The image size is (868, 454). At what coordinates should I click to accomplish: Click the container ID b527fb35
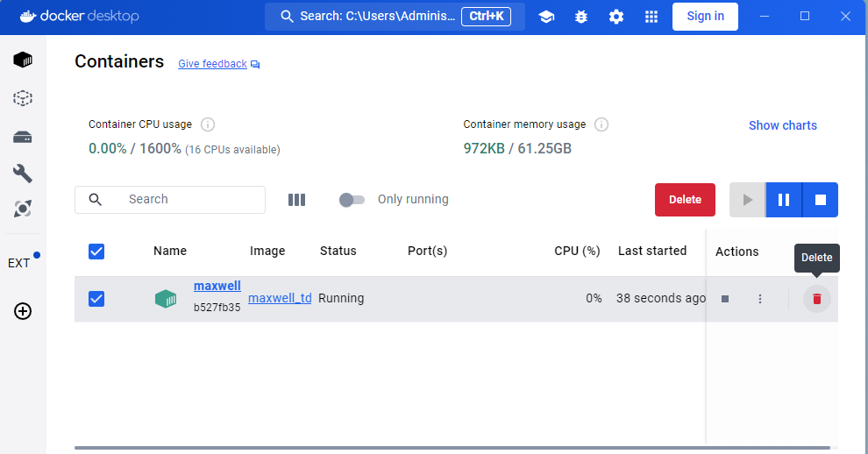point(217,308)
